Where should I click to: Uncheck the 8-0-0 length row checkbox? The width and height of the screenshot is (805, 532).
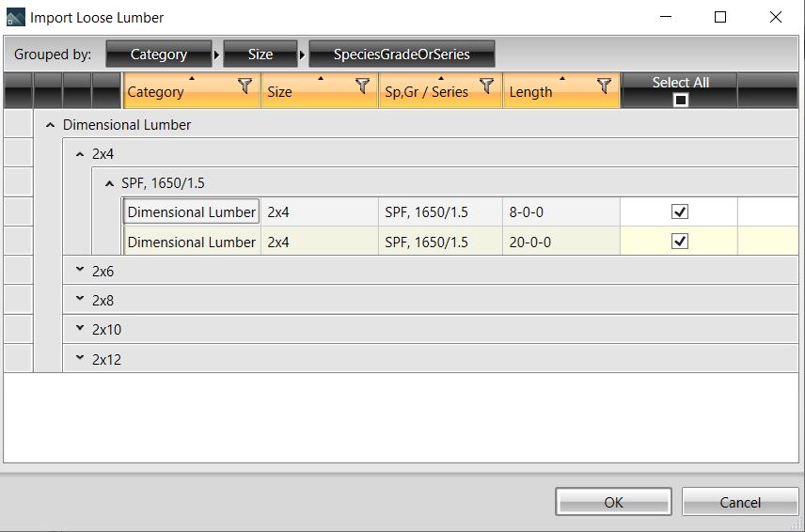tap(680, 212)
